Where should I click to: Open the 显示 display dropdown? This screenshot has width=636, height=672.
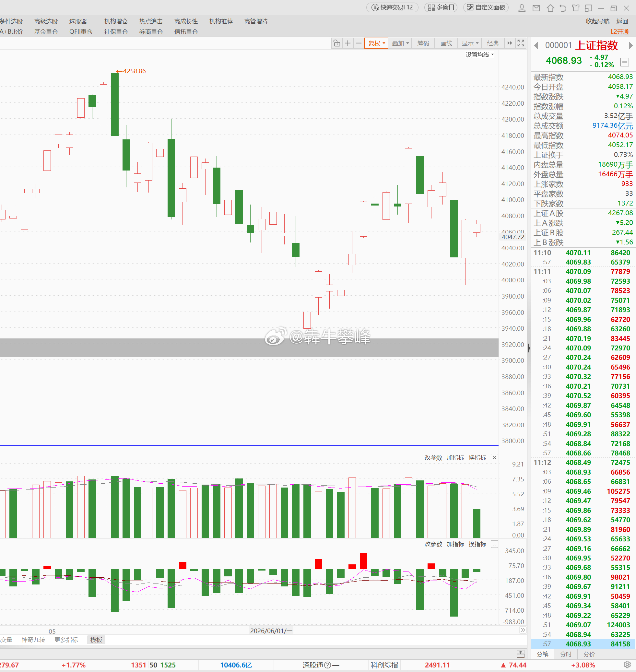pyautogui.click(x=470, y=43)
